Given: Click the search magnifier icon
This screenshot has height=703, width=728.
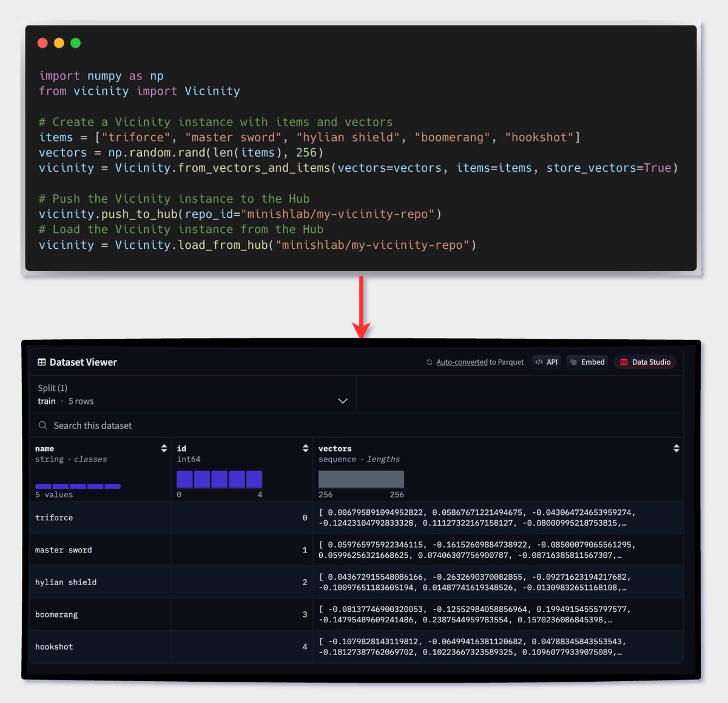Looking at the screenshot, I should tap(42, 426).
